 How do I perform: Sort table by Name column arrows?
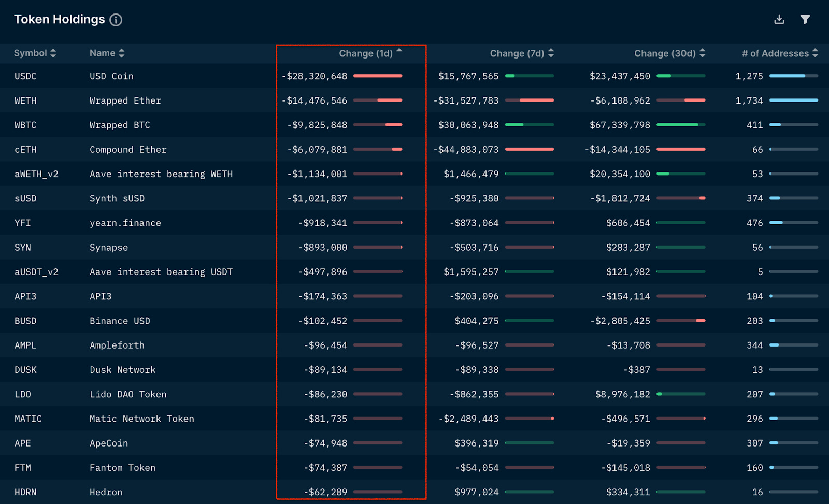click(122, 53)
